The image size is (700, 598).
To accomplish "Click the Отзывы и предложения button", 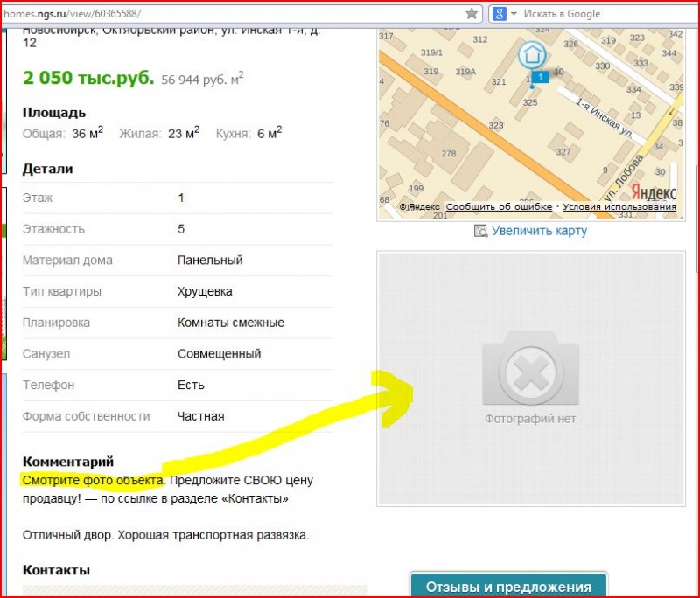I will click(x=508, y=586).
